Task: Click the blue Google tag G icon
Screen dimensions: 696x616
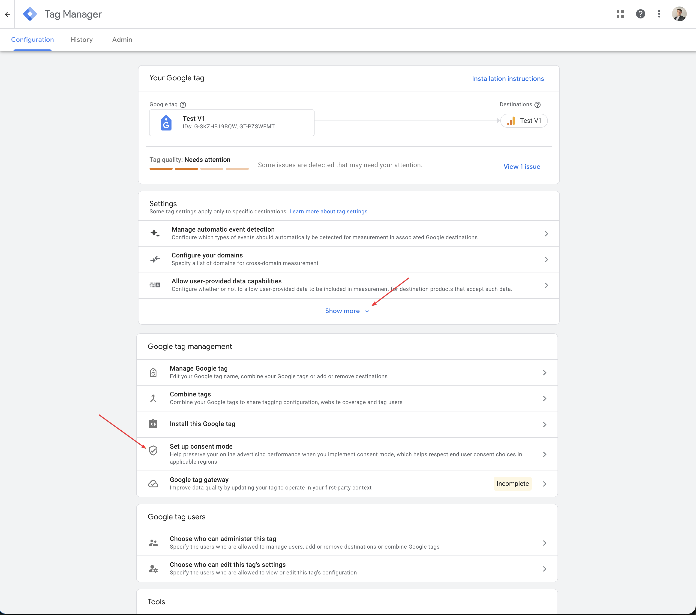Action: [166, 123]
